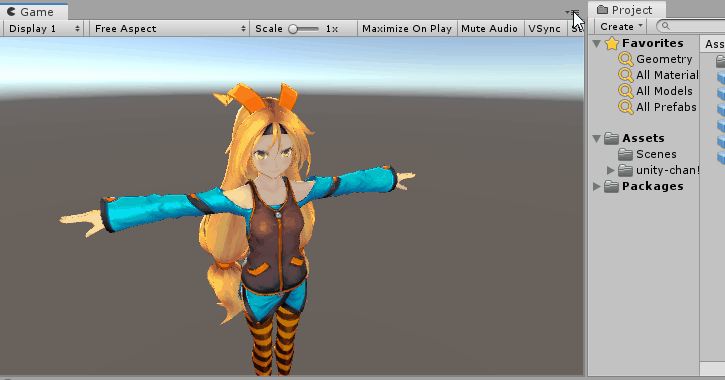725x380 pixels.
Task: Select the All Materials saved search
Action: 667,75
